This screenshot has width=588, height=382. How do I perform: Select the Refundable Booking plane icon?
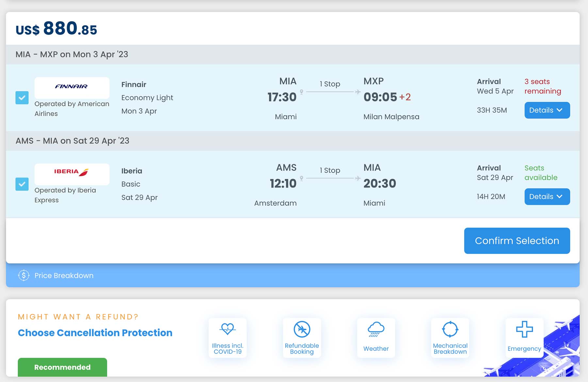(x=302, y=329)
